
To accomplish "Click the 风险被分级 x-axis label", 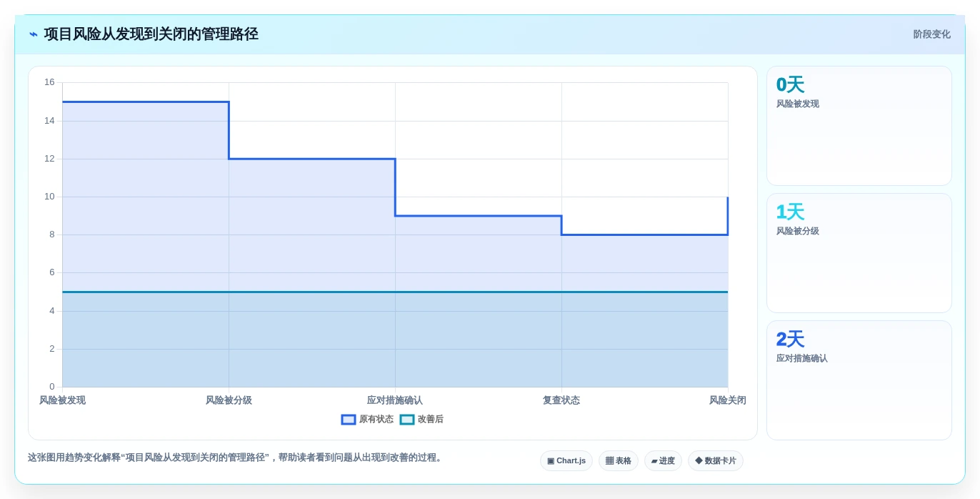I will pos(229,400).
